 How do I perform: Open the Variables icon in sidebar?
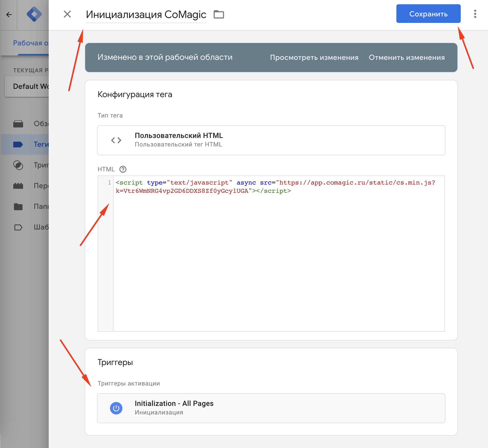18,186
